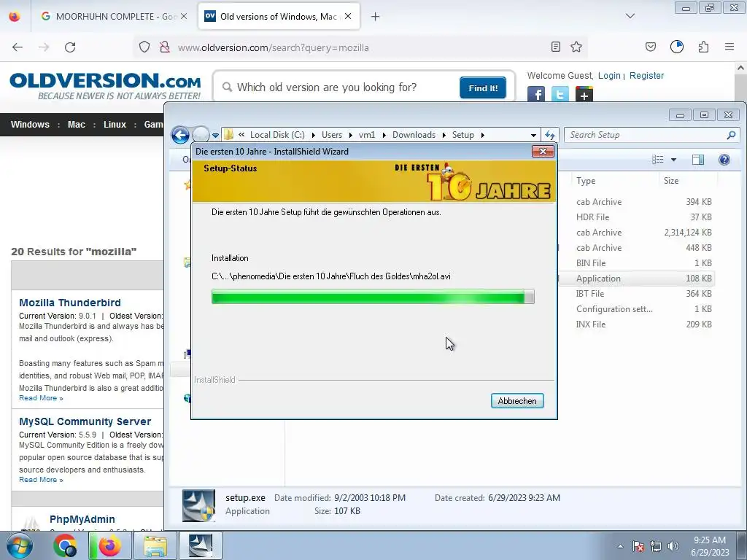Viewport: 747px width, 560px height.
Task: Open the Windows menu on OldVersion
Action: (x=30, y=125)
